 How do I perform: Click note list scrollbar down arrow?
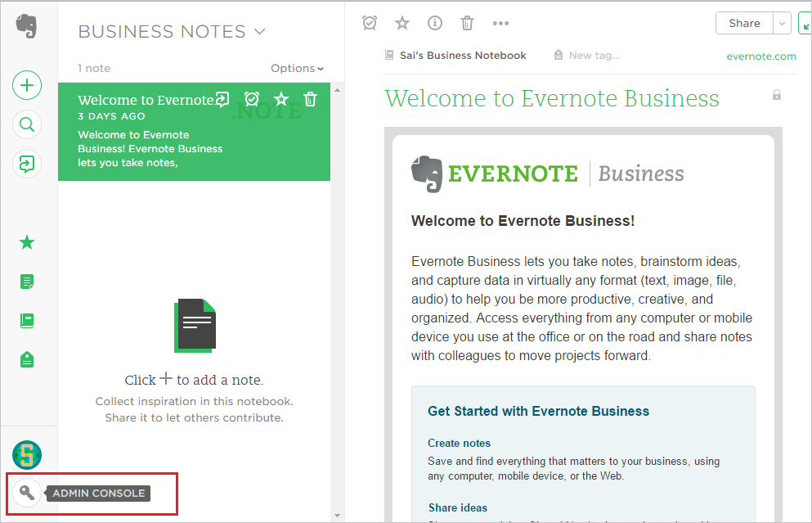pos(337,516)
